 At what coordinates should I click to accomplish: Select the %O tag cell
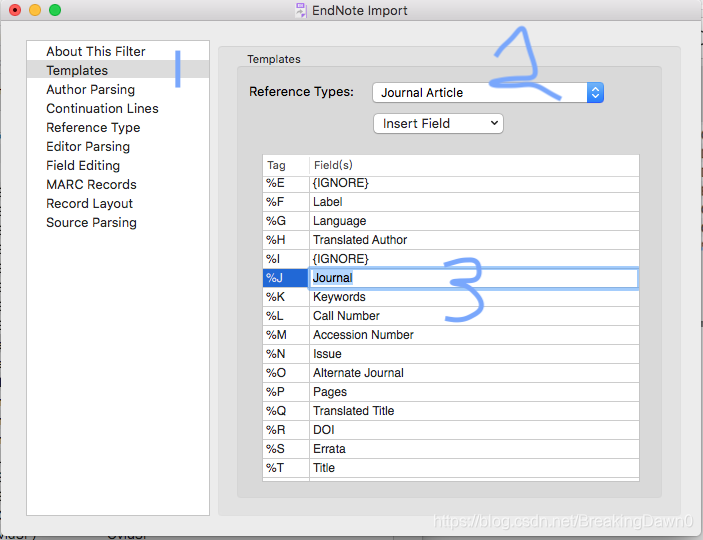pyautogui.click(x=286, y=373)
